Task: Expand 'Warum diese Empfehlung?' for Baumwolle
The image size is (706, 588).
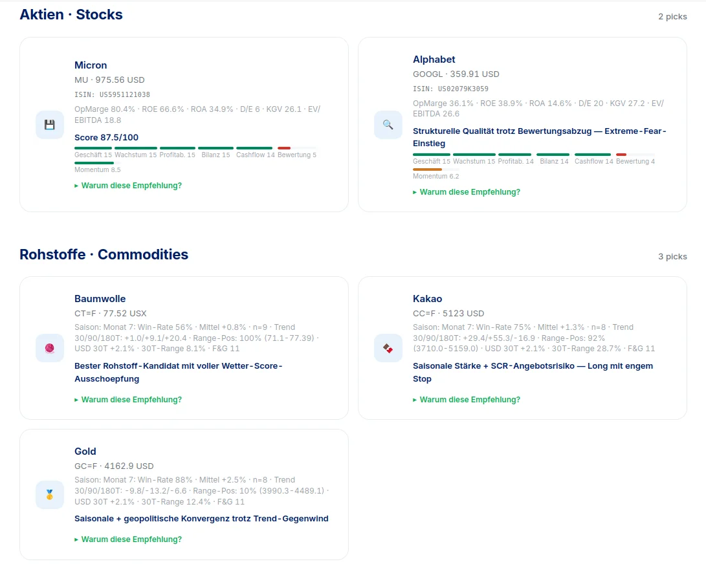Action: tap(128, 399)
